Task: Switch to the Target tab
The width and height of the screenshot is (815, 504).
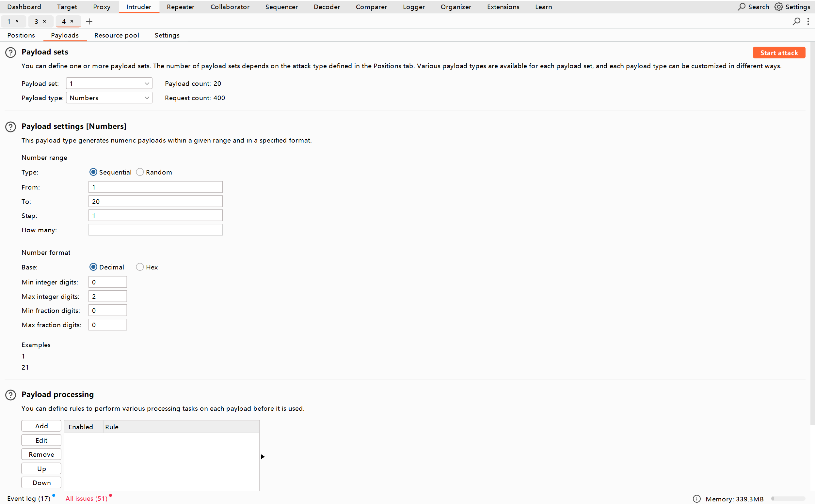Action: pyautogui.click(x=67, y=7)
